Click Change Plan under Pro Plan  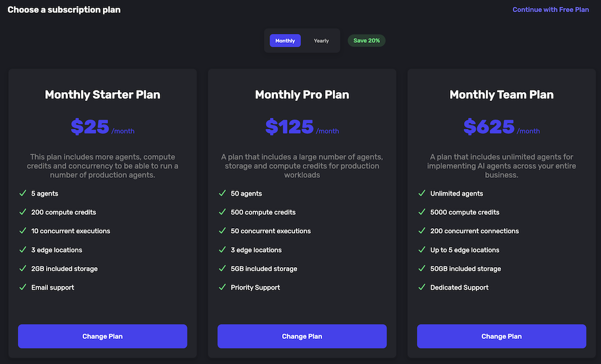(x=302, y=336)
